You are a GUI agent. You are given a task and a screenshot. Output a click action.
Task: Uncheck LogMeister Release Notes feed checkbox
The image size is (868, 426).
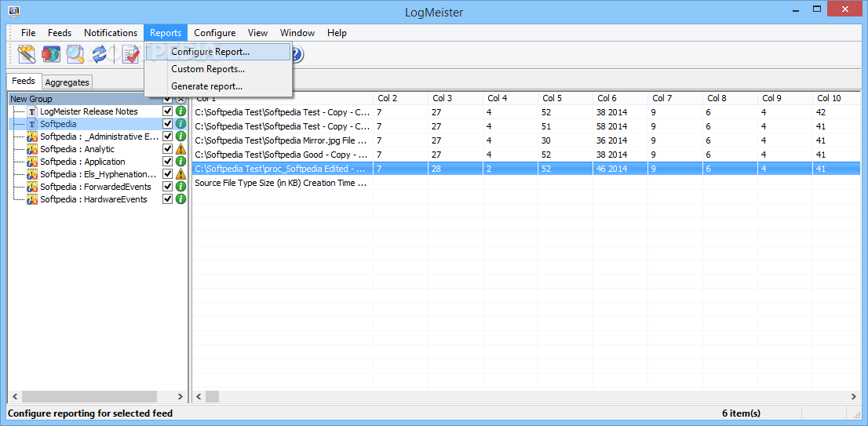[x=168, y=111]
